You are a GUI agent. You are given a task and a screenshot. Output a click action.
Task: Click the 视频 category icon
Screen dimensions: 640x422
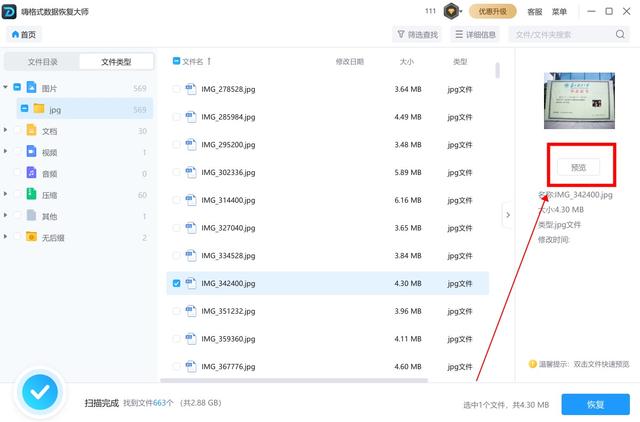pos(31,151)
